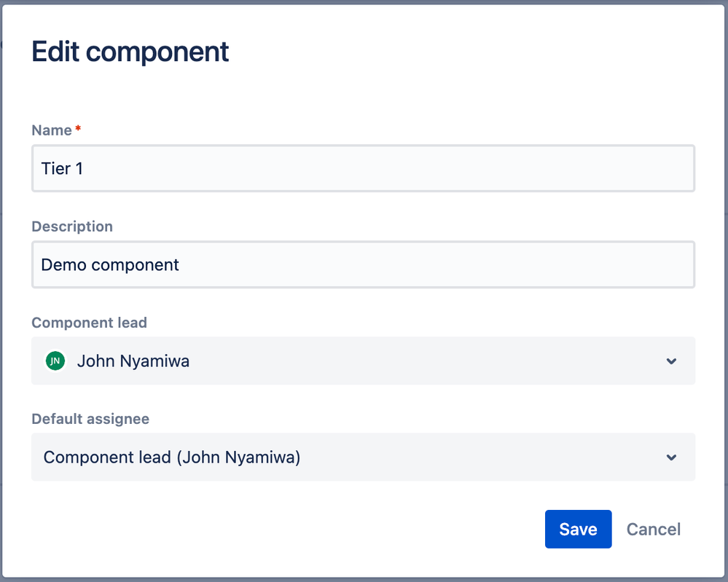
Task: Click the "Tier 1" text in Name
Action: (x=62, y=168)
